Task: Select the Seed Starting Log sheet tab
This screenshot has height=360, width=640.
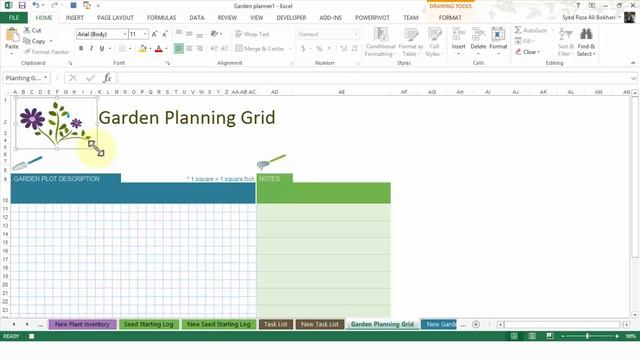Action: (148, 324)
